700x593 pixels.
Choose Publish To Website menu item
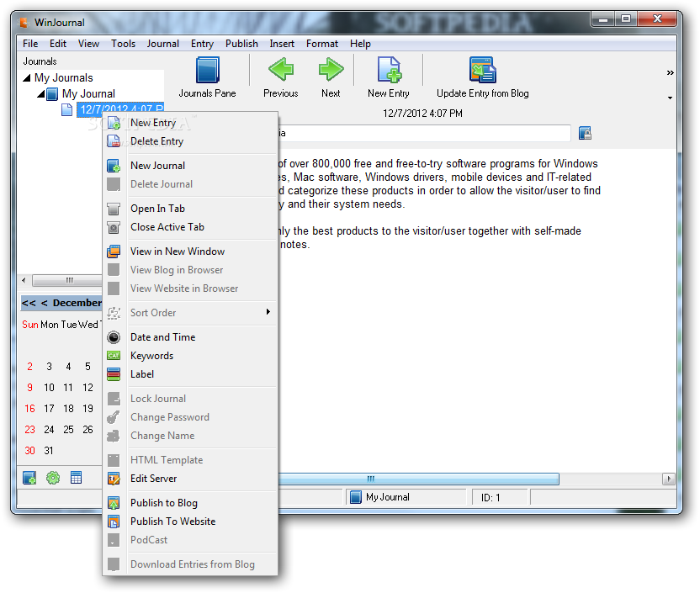point(190,522)
